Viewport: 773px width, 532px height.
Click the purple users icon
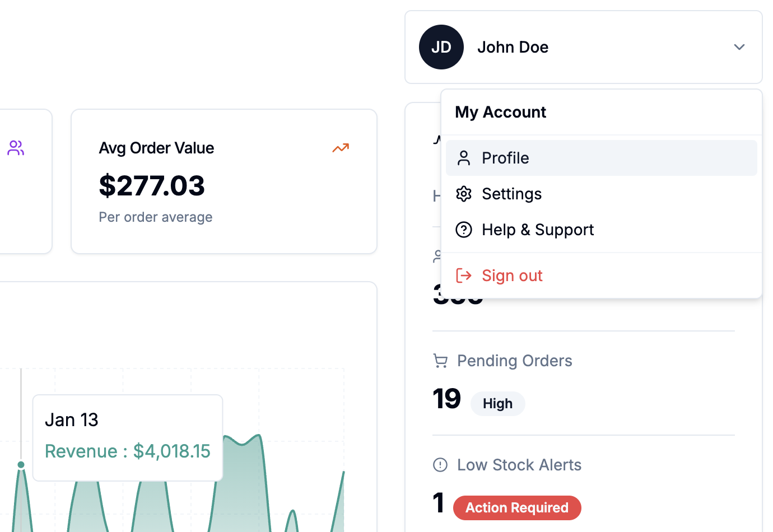tap(16, 148)
